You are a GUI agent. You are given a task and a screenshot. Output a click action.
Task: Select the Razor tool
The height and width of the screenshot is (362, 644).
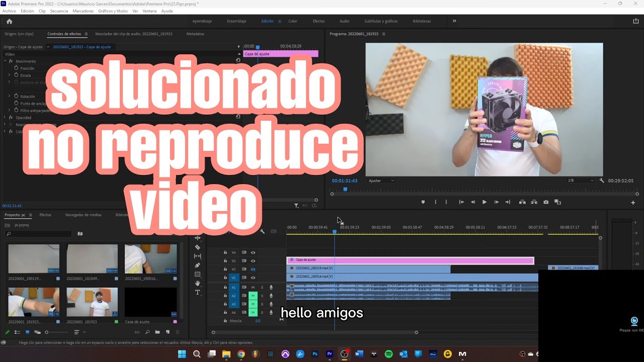(x=198, y=247)
